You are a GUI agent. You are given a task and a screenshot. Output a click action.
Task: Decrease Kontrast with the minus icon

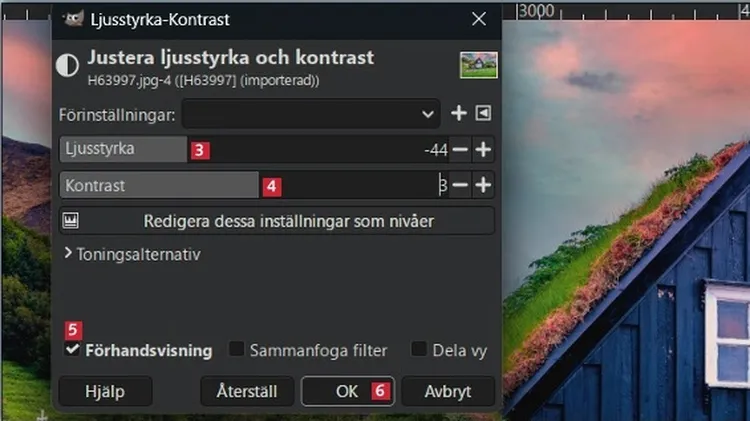point(460,185)
